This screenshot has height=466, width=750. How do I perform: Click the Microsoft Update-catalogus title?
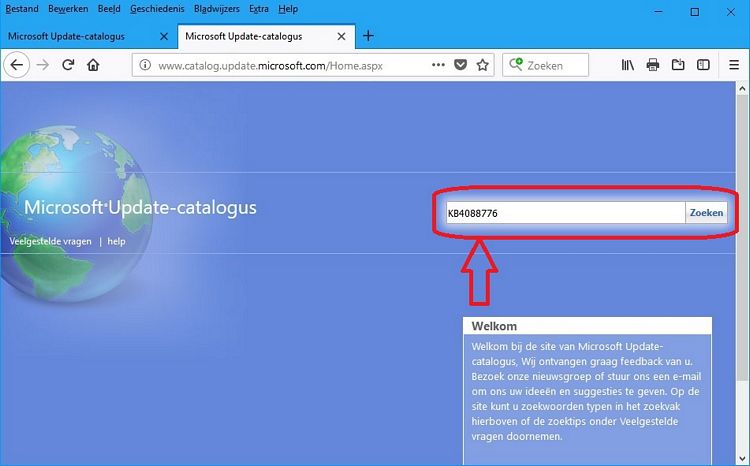click(x=140, y=207)
